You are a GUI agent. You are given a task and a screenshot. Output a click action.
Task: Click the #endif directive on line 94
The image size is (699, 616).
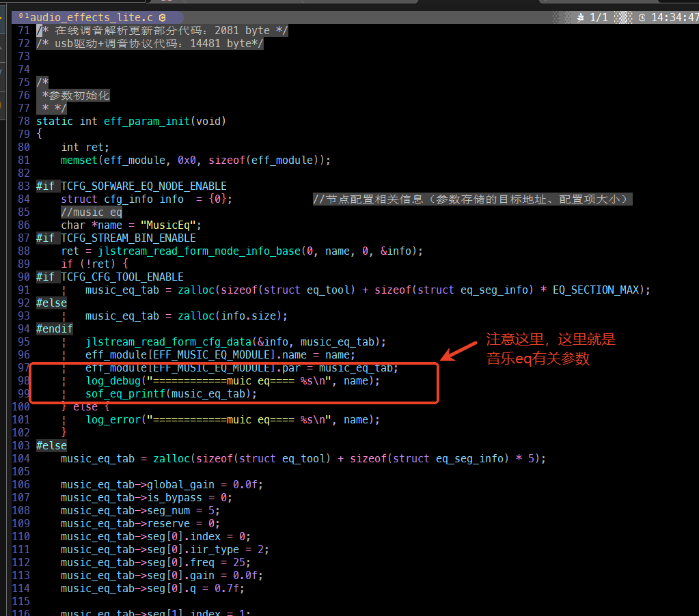[55, 328]
